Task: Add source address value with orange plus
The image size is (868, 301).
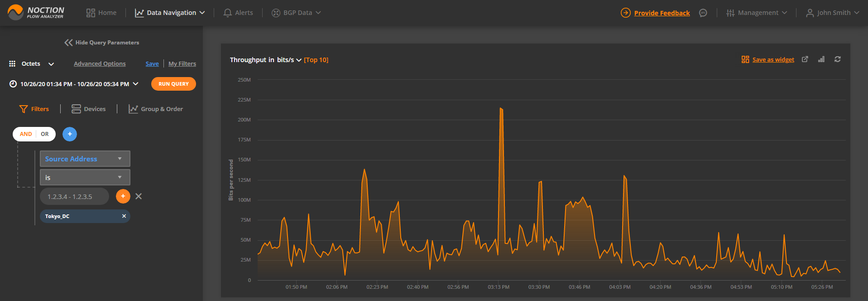Action: (x=123, y=196)
